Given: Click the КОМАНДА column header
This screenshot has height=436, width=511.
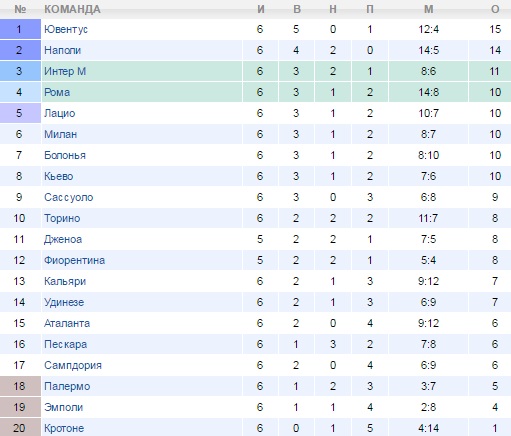Looking at the screenshot, I should (72, 9).
